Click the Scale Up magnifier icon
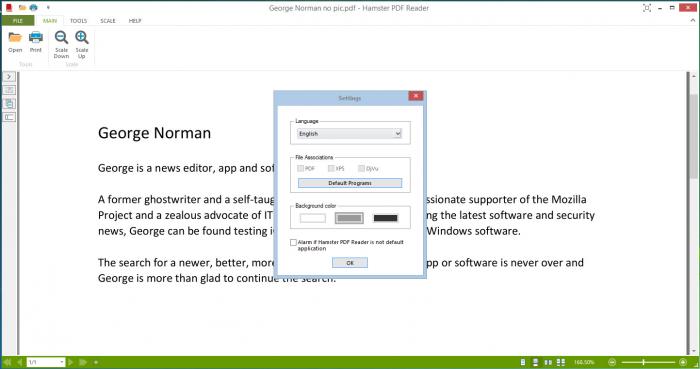 82,37
